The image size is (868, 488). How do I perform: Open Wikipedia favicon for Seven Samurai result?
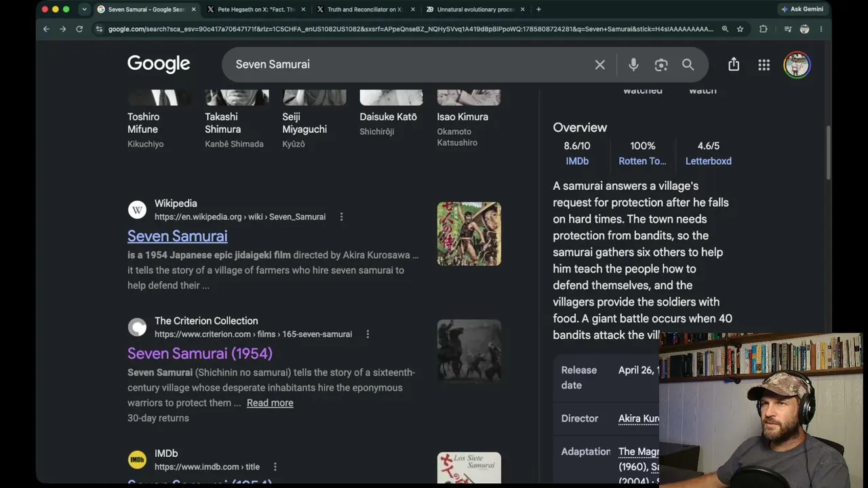coord(137,210)
